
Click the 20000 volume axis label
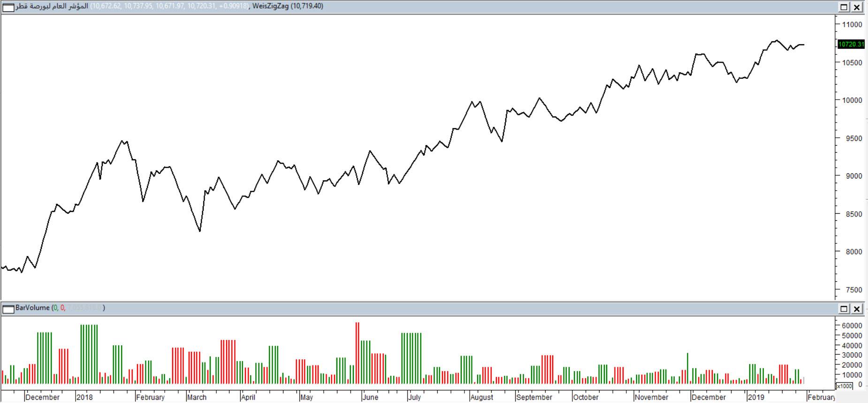pyautogui.click(x=853, y=365)
